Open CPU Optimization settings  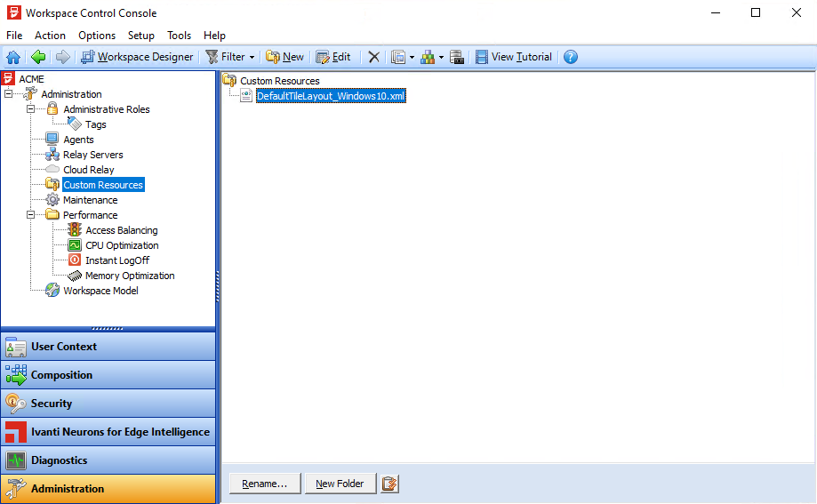click(x=122, y=245)
